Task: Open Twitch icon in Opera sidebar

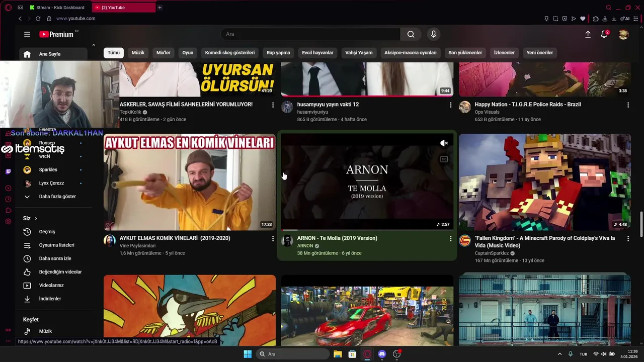Action: (x=8, y=171)
